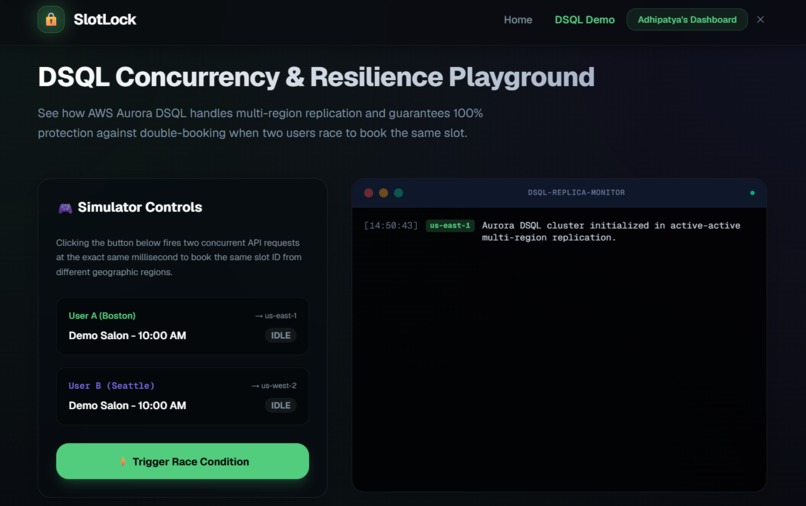Click the SlotLock brand name
This screenshot has height=506, width=806.
click(x=105, y=20)
